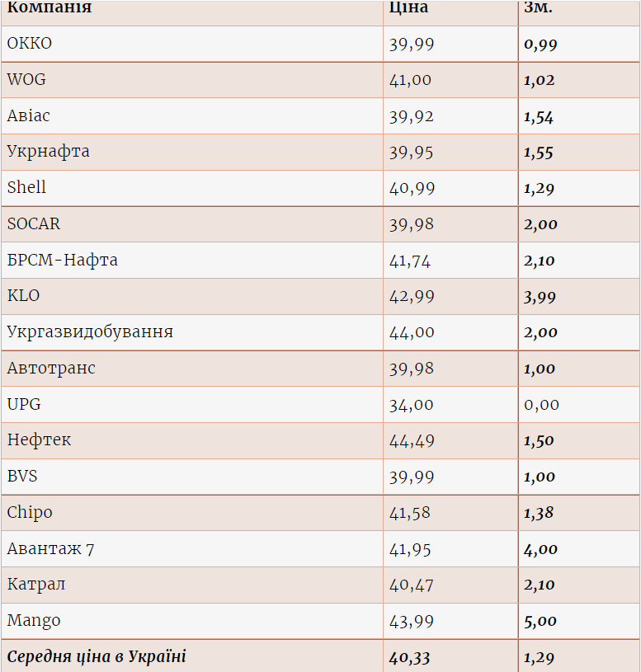Select the Укрнафта row name

tap(48, 152)
